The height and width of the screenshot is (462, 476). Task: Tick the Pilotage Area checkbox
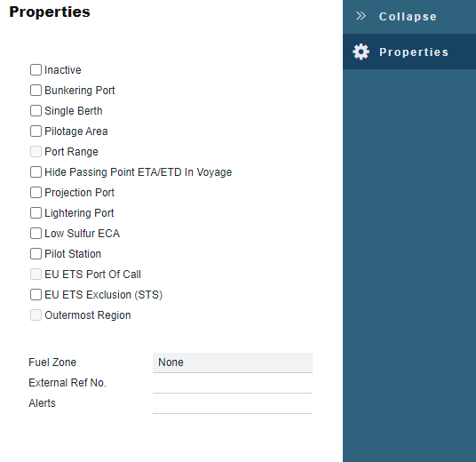pyautogui.click(x=36, y=131)
